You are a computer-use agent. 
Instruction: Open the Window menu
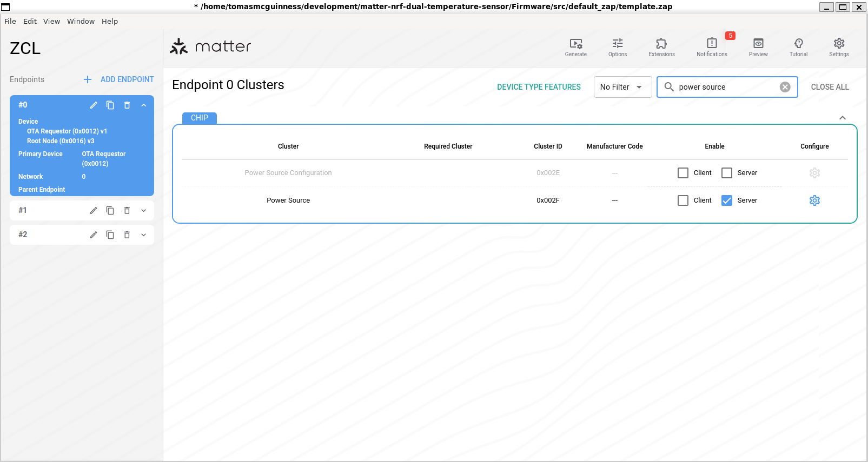pyautogui.click(x=81, y=22)
